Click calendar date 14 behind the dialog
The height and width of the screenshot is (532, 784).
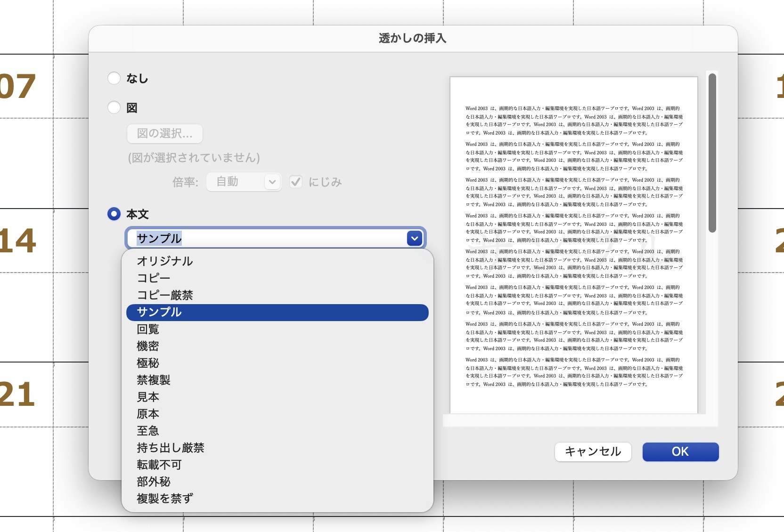click(17, 241)
